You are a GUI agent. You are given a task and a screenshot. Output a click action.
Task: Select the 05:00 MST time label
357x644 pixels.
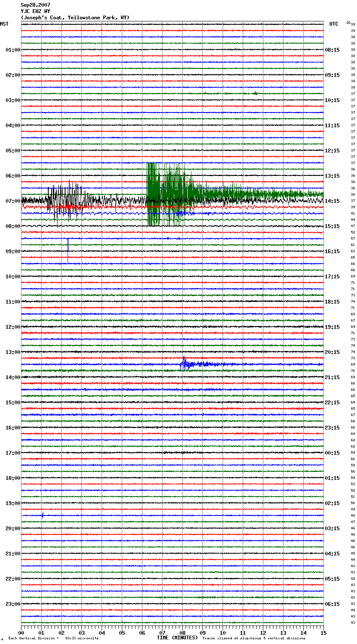(13, 151)
